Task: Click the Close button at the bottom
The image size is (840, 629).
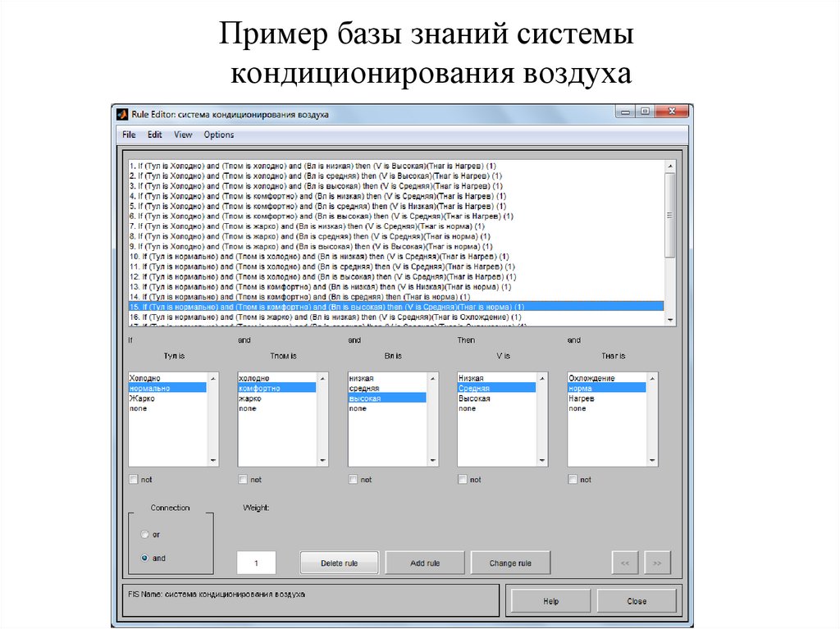Action: 637,601
